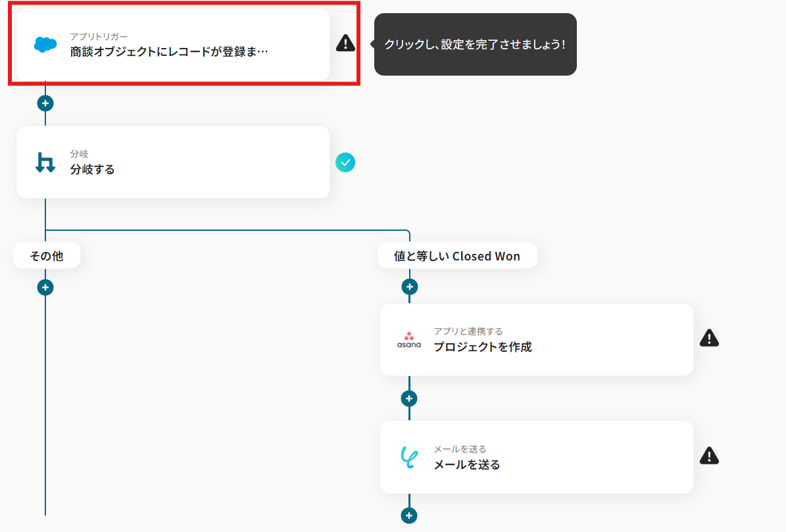
Task: Click warning icon beside プロジェクトを作成
Action: [709, 338]
